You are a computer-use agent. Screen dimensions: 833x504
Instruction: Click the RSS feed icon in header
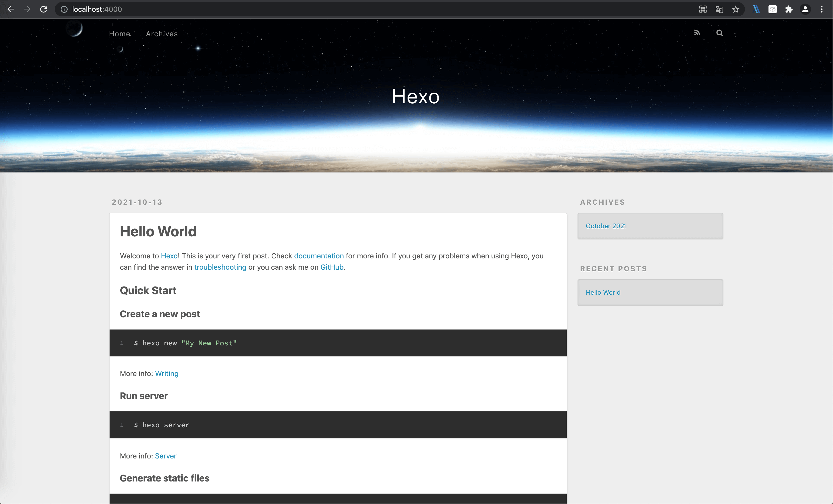697,33
